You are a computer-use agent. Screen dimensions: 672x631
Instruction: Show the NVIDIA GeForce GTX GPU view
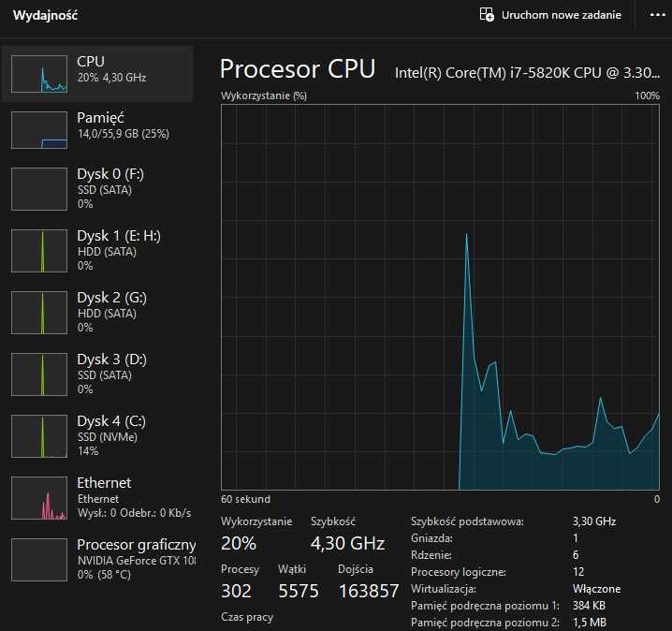pyautogui.click(x=136, y=560)
